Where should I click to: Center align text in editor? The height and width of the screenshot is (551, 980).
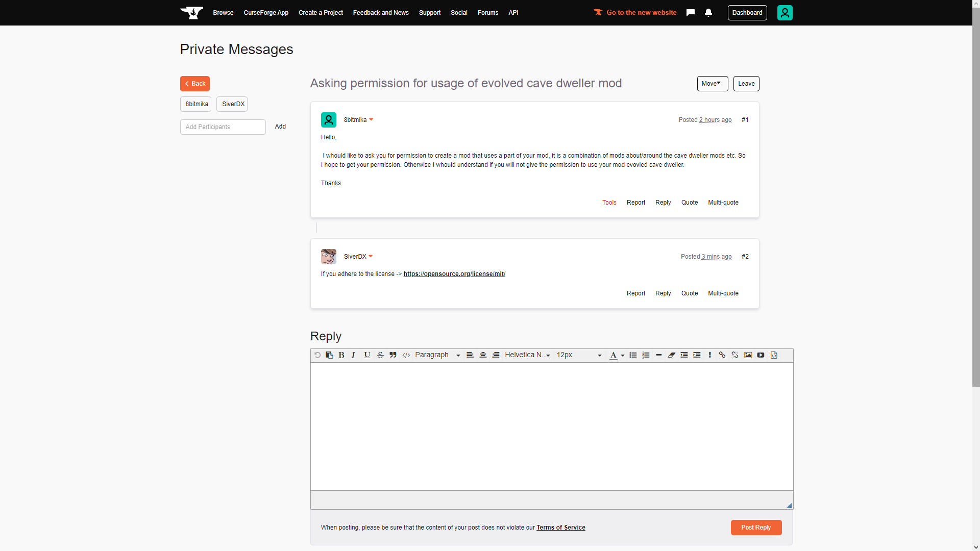[x=483, y=355]
